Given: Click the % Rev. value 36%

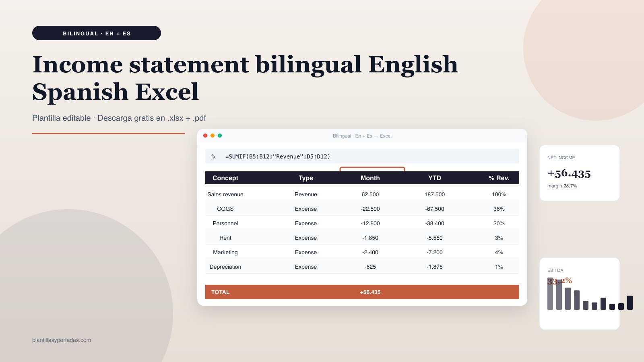Looking at the screenshot, I should point(499,209).
